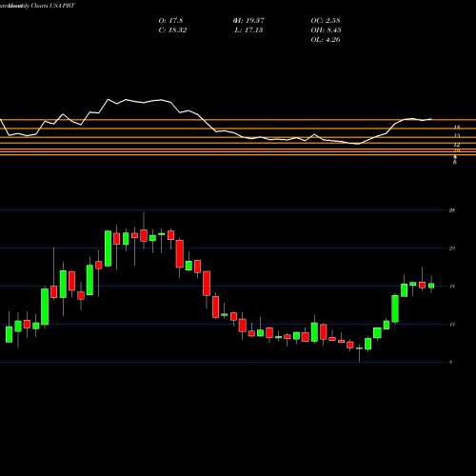Click the 'OC: 2.58' statistic

point(326,21)
